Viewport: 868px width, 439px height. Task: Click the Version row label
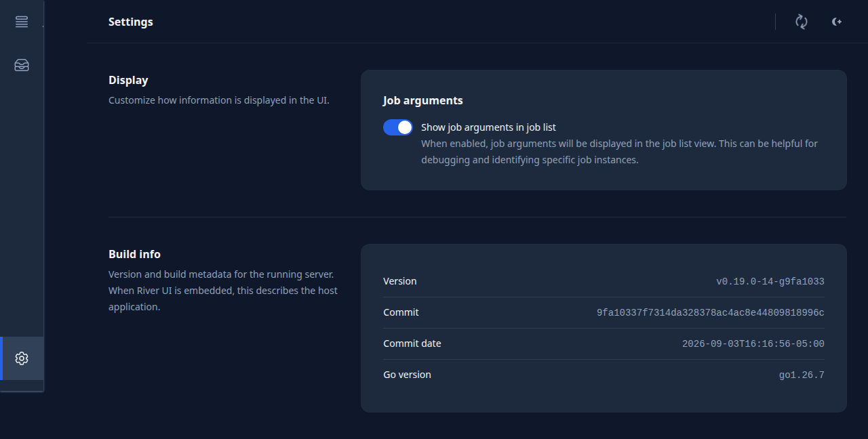click(400, 281)
